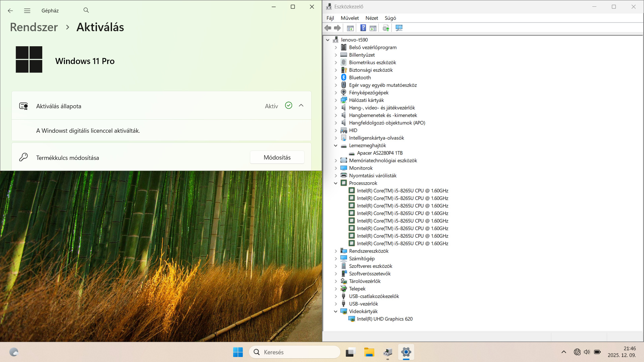
Task: Open the Settings hamburger navigation menu
Action: pyautogui.click(x=27, y=11)
